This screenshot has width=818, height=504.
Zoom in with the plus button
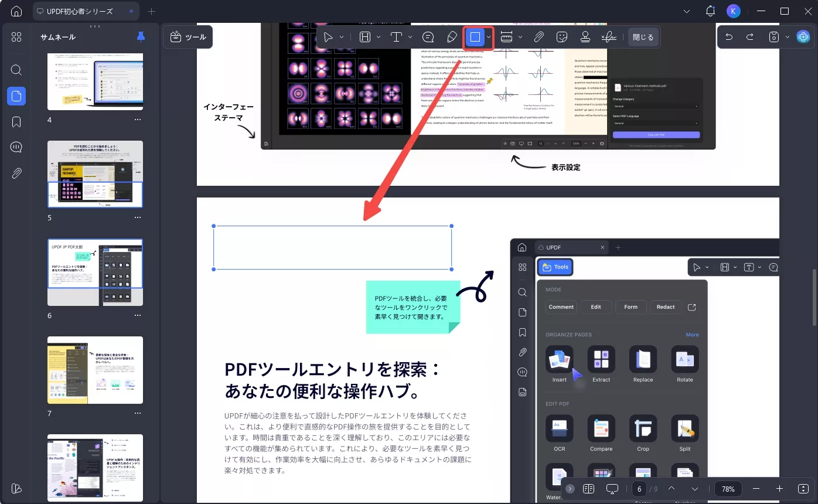(x=779, y=489)
